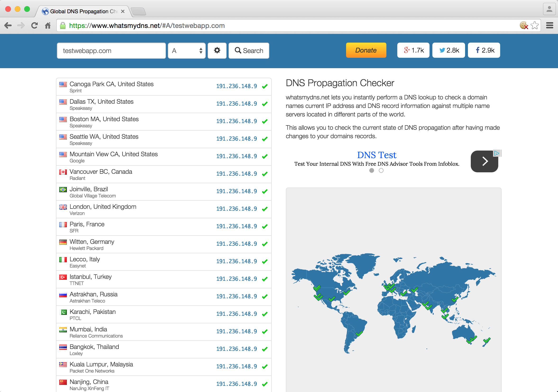Click the Twitter 2.8k share button
558x392 pixels.
coord(449,50)
